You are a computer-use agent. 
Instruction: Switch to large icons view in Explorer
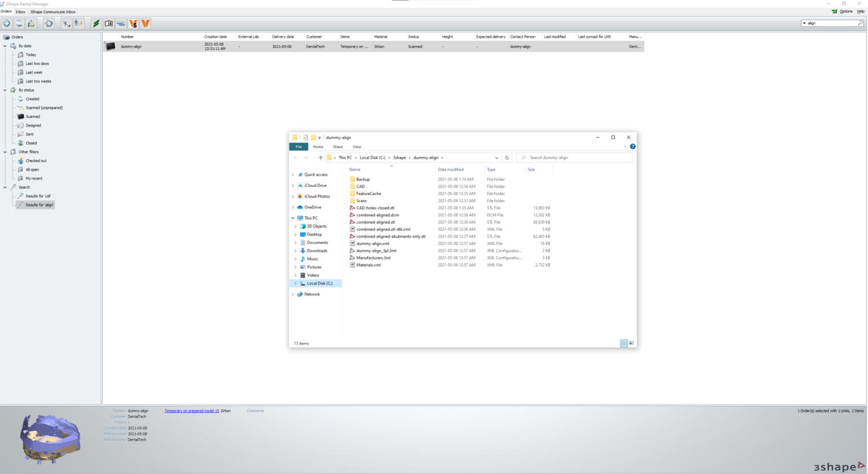[x=631, y=343]
